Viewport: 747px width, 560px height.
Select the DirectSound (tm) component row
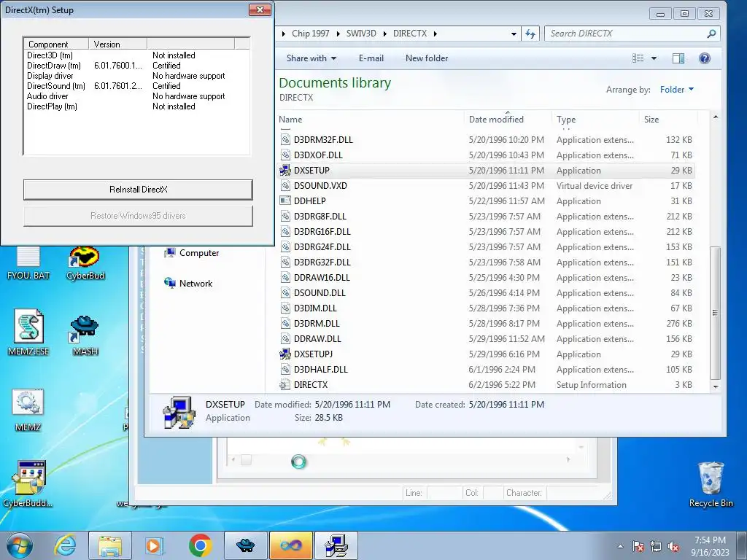136,86
